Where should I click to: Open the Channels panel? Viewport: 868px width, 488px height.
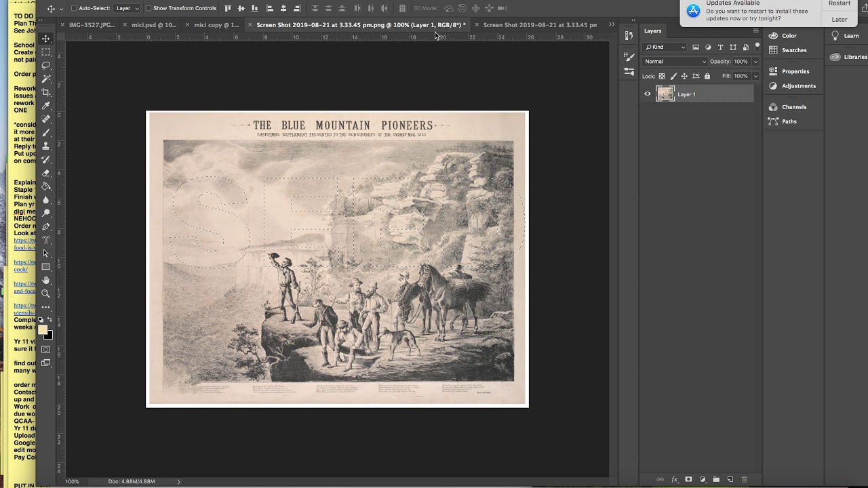tap(793, 107)
